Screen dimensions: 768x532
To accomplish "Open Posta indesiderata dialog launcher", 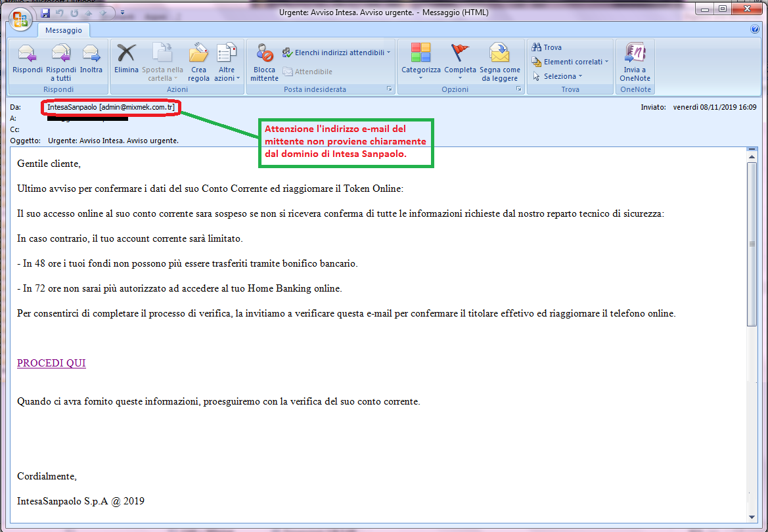I will [x=389, y=89].
